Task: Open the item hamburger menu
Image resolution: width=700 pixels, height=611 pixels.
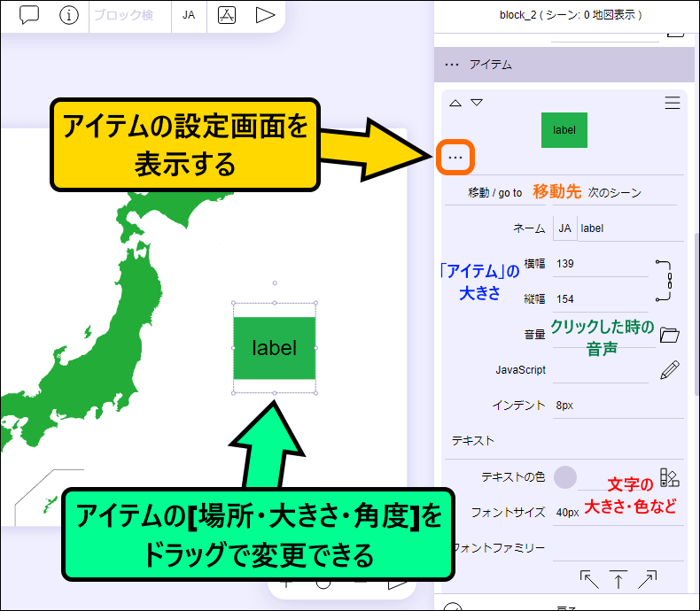Action: 673,103
